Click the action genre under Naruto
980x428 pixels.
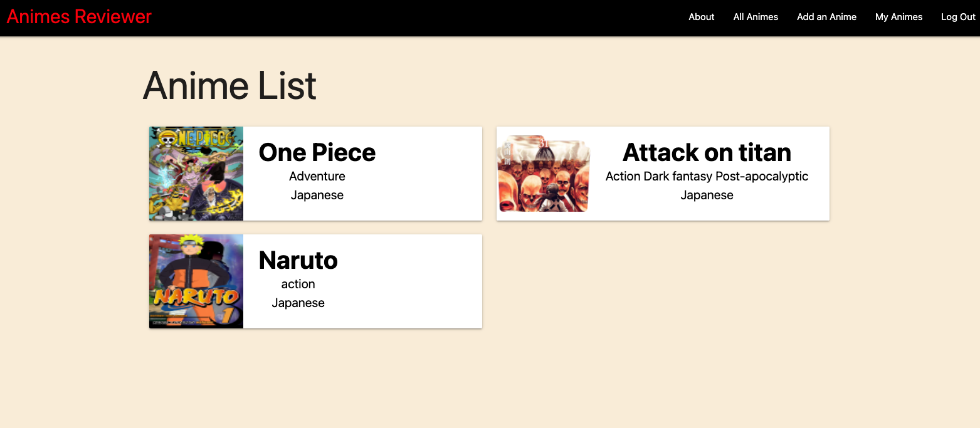click(298, 284)
